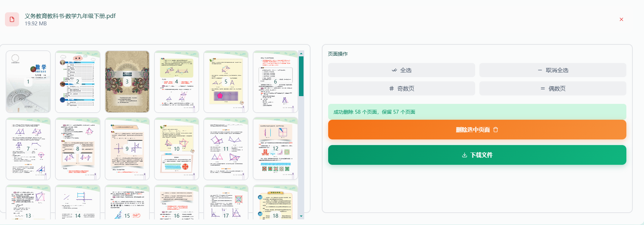Select page 13 thumbnail
Image resolution: width=644 pixels, height=225 pixels.
(28, 202)
